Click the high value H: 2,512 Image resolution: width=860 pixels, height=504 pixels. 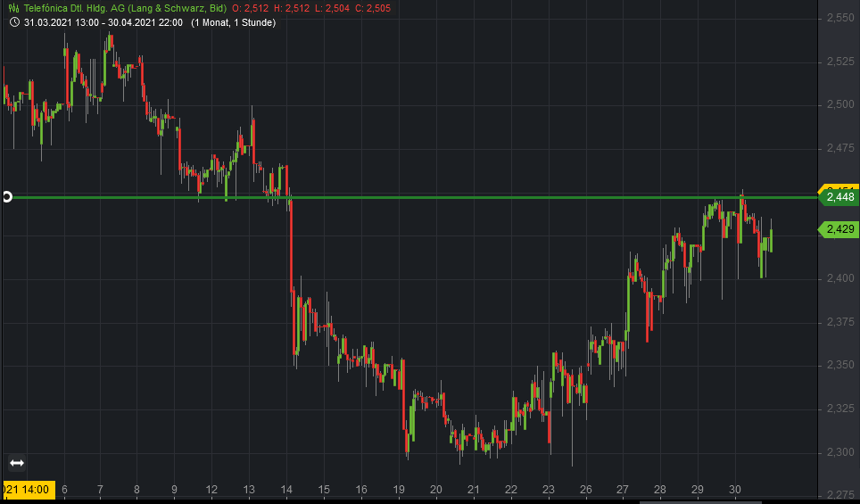[292, 8]
